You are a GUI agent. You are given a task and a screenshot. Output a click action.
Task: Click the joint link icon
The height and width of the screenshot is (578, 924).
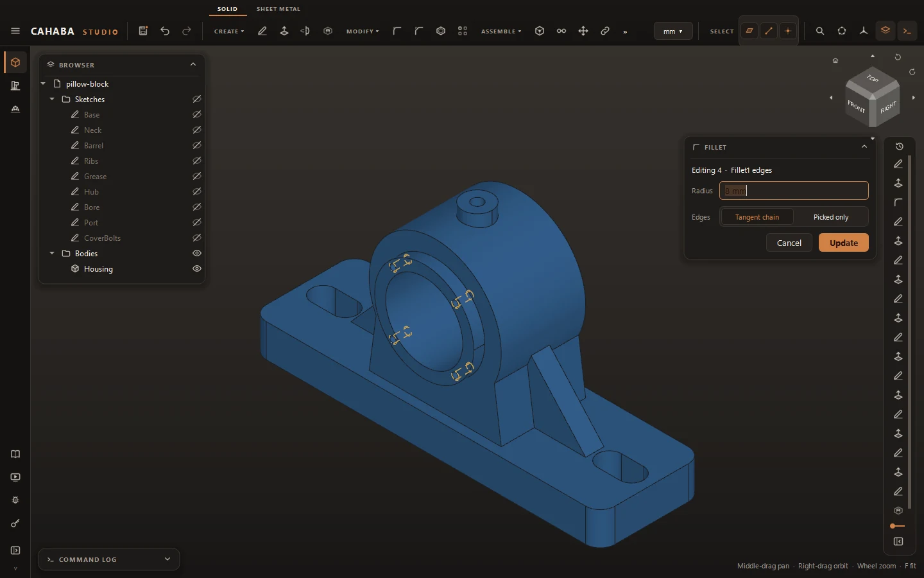click(x=605, y=31)
